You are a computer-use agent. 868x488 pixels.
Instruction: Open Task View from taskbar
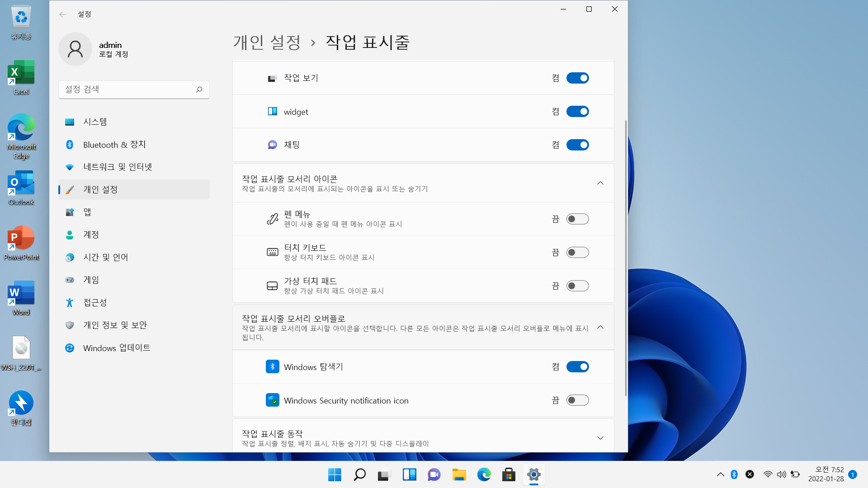384,475
